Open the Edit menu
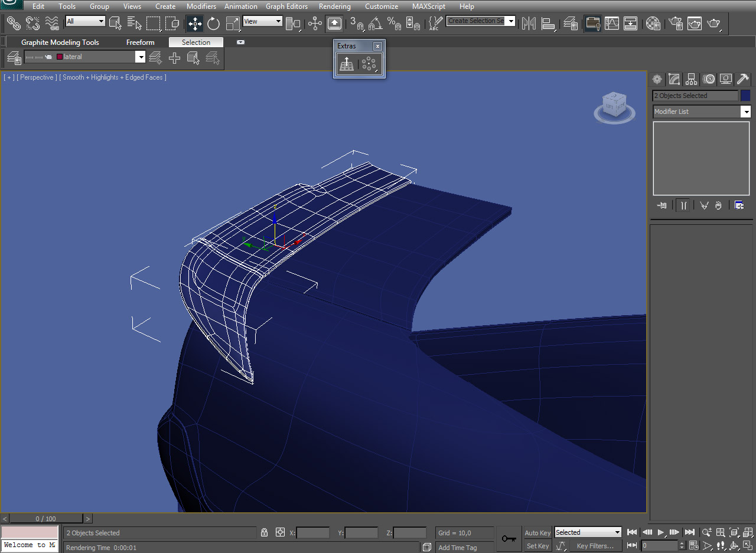Image resolution: width=756 pixels, height=553 pixels. (x=38, y=6)
